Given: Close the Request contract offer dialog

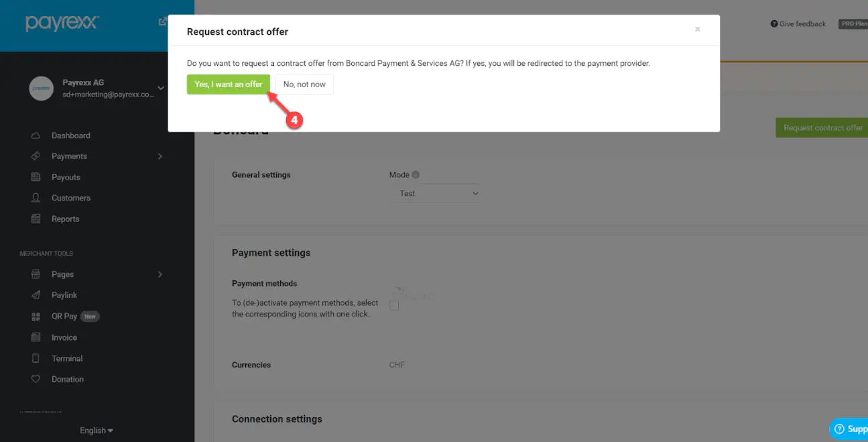Looking at the screenshot, I should [698, 30].
